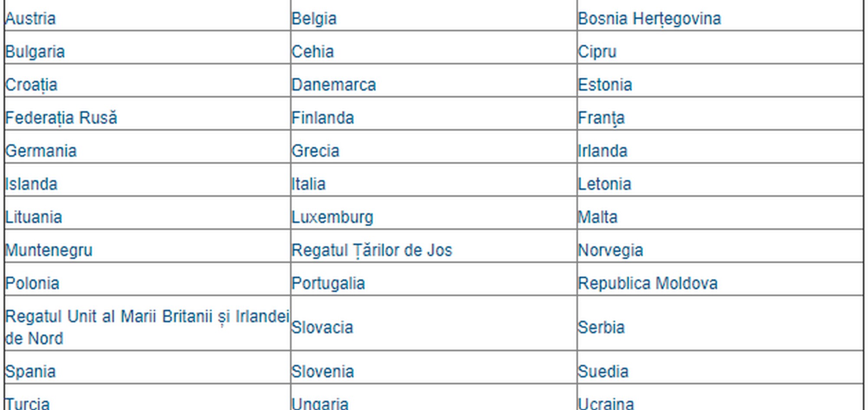This screenshot has width=868, height=410.
Task: Click the Luxemburg link
Action: (332, 217)
